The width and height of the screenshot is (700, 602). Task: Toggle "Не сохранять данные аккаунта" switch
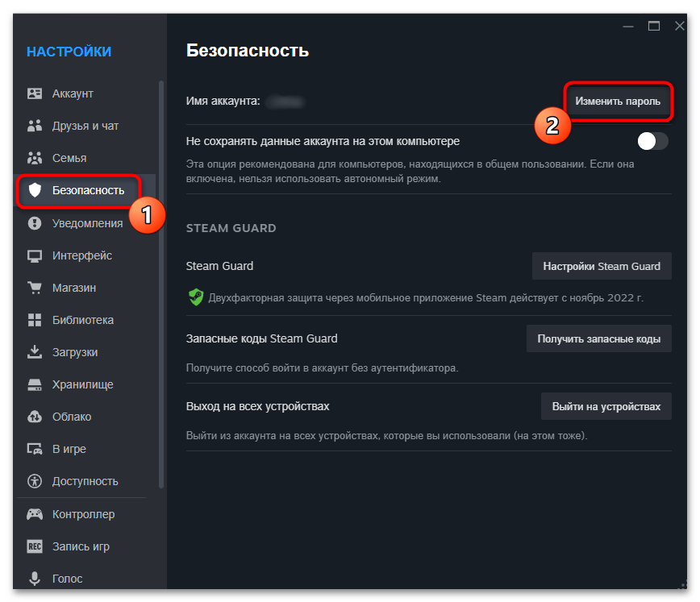click(x=652, y=142)
